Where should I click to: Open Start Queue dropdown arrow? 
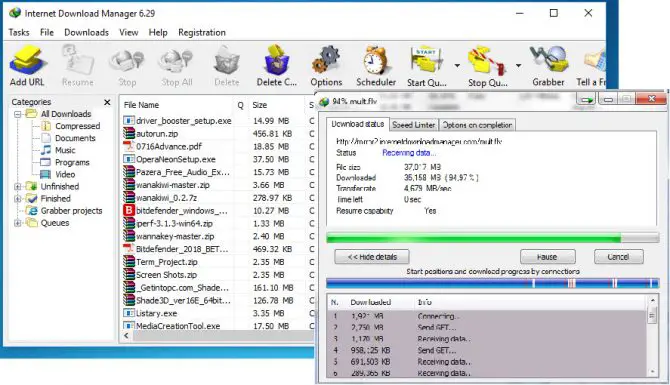(x=457, y=65)
